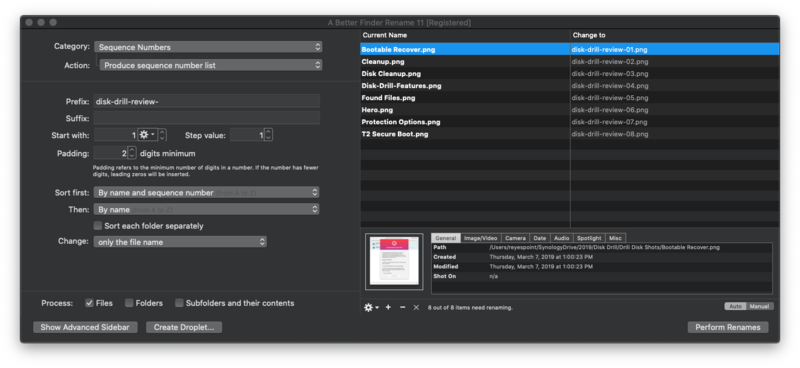Add files with the plus icon

[388, 308]
